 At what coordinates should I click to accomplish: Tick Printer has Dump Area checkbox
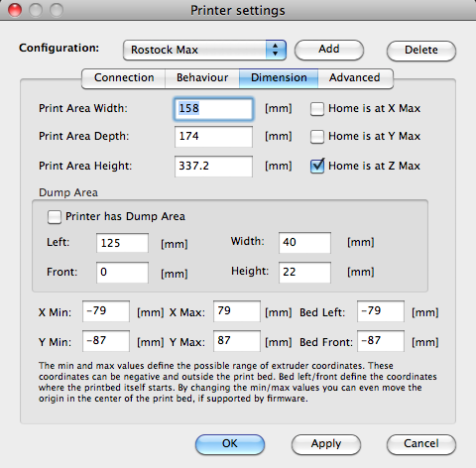(x=55, y=217)
